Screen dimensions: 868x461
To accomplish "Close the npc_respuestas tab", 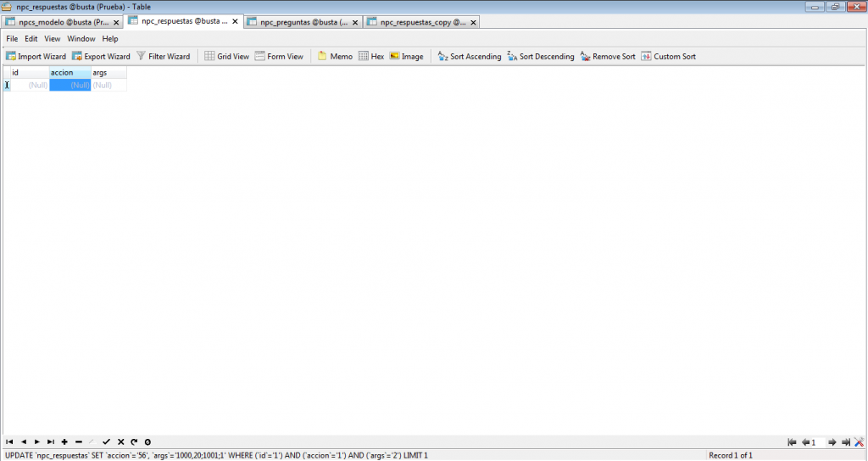I will 236,21.
